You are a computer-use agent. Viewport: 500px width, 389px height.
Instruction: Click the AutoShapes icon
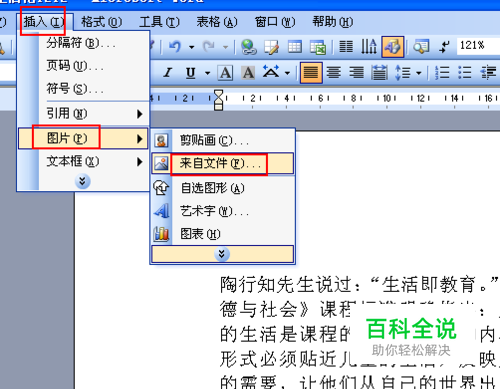point(162,188)
